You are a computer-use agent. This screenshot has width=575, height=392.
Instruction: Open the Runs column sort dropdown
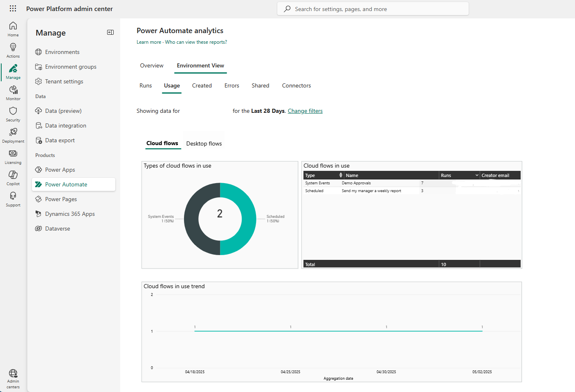pos(477,175)
